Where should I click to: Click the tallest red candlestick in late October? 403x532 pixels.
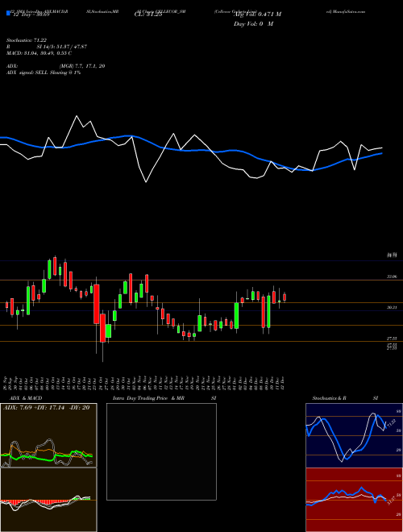coord(97,304)
